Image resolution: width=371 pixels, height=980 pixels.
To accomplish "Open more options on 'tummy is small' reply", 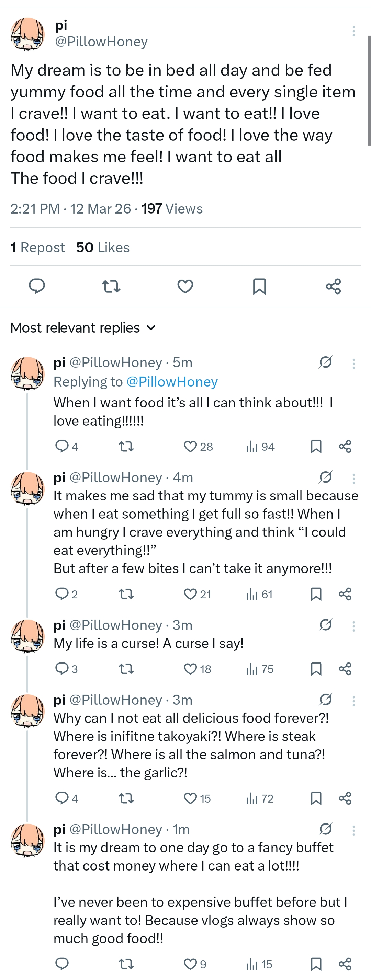I will (x=353, y=479).
